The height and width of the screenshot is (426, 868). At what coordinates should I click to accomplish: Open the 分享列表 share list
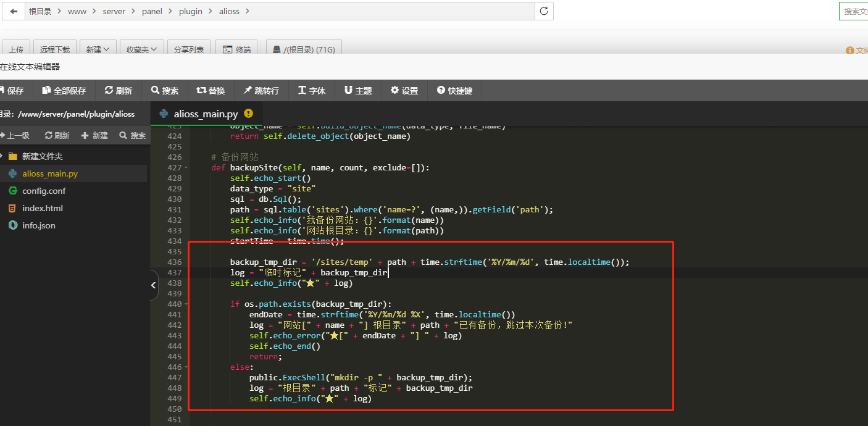pos(189,49)
